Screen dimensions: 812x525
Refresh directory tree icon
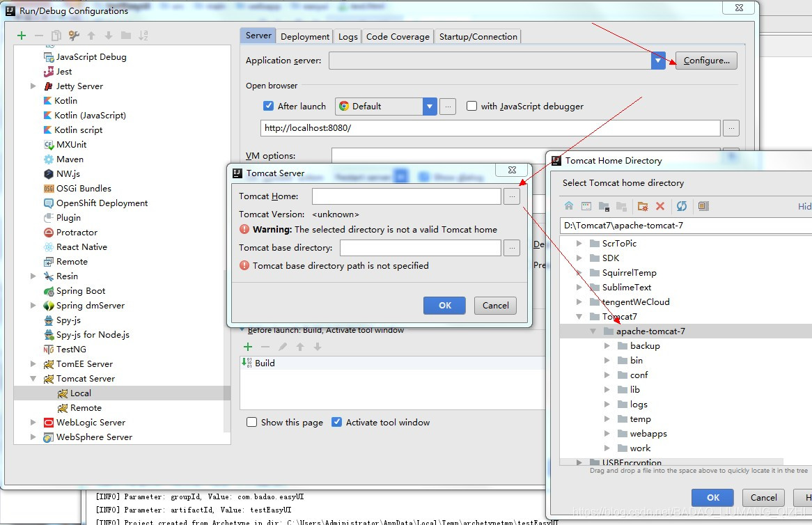682,206
